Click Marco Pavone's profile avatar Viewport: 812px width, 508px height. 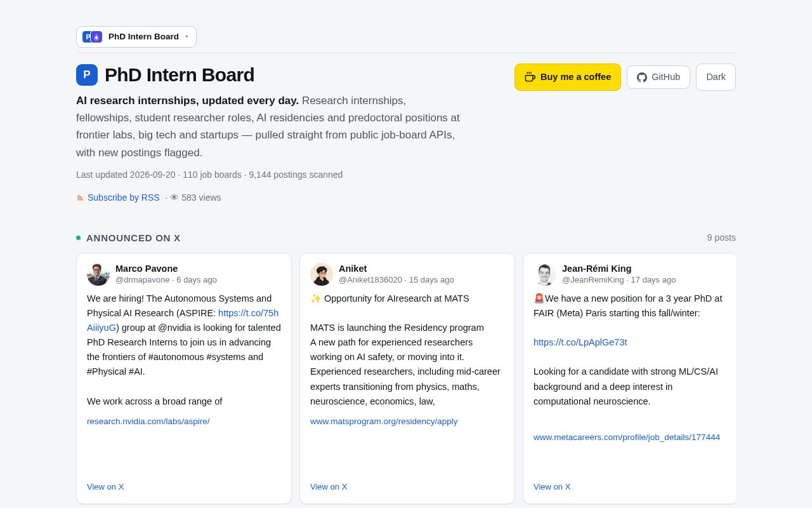click(x=98, y=274)
